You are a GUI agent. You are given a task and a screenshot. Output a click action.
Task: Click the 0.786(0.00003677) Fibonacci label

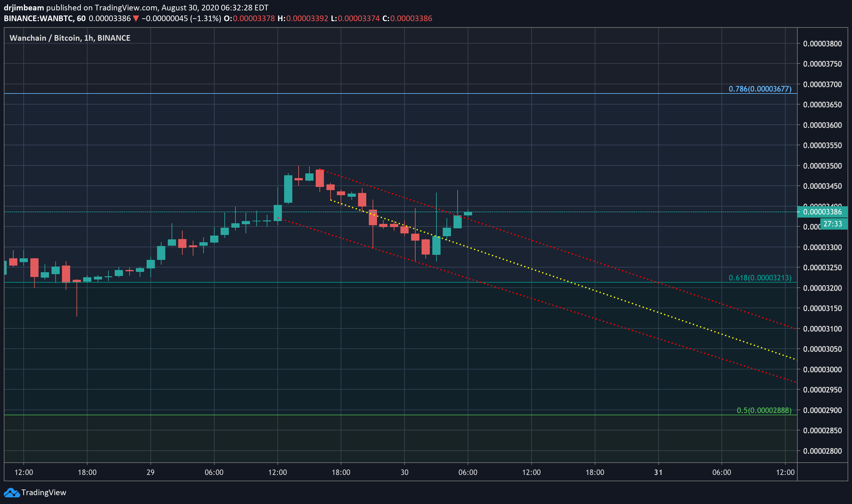pos(760,89)
